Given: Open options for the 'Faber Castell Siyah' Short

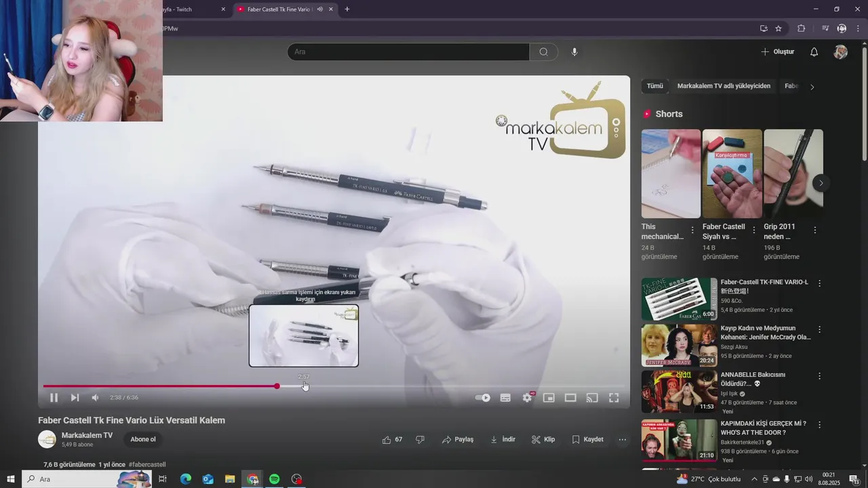Looking at the screenshot, I should pos(753,230).
